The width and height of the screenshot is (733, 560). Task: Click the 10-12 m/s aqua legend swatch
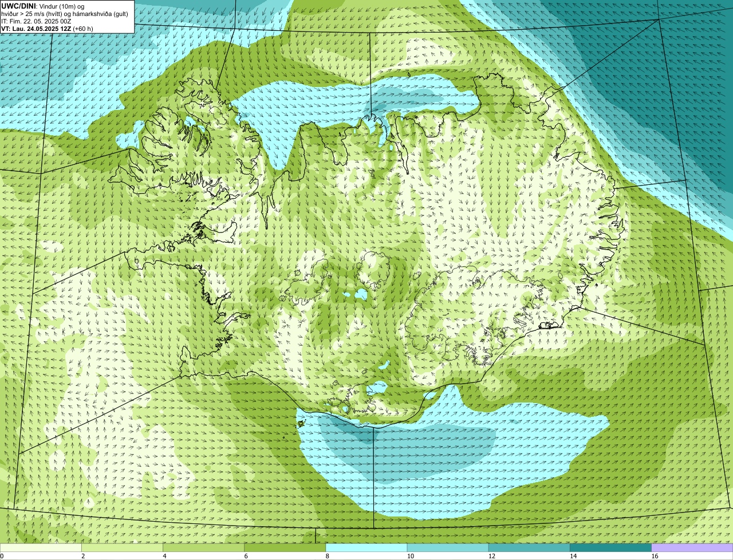pyautogui.click(x=448, y=547)
